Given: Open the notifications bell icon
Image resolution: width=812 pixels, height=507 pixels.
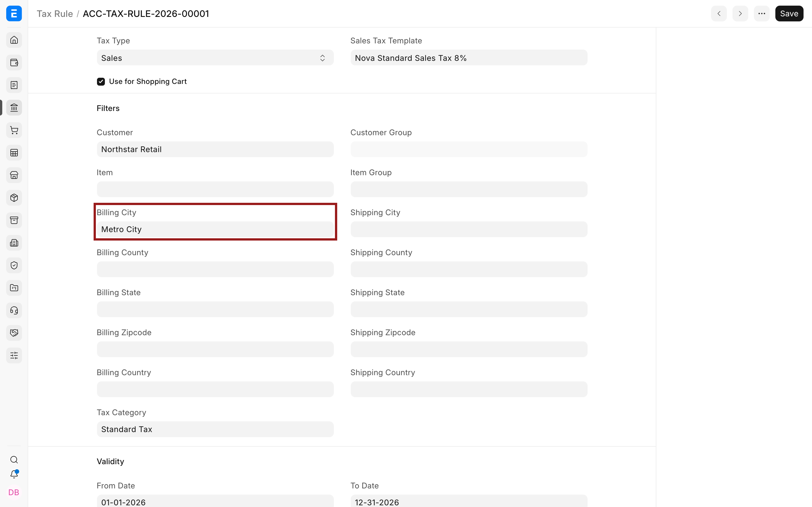Looking at the screenshot, I should point(14,474).
